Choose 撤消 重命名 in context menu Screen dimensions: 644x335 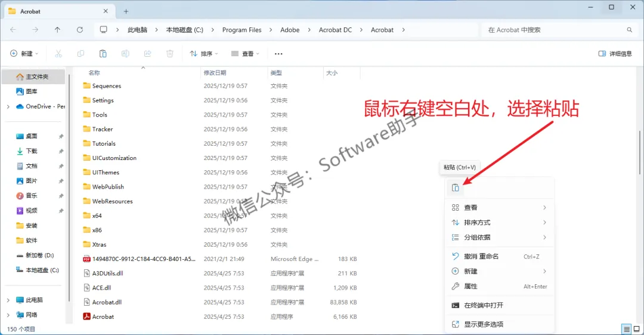(500, 256)
